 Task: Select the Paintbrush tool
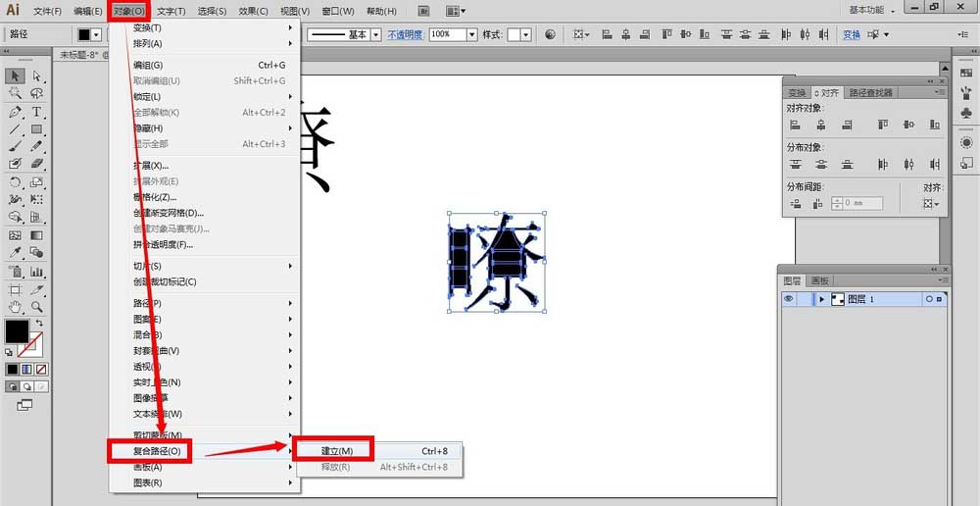[x=16, y=146]
